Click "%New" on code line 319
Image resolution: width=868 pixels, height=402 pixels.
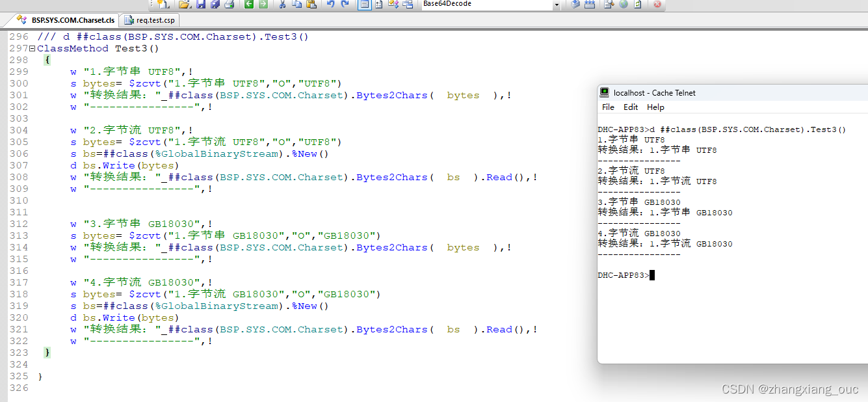(304, 306)
